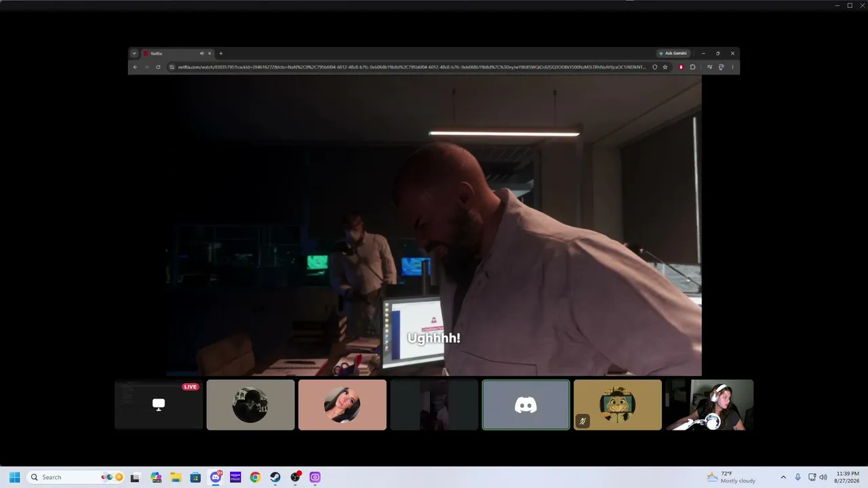Select the pink background avatar participant tile
Viewport: 868px width, 488px height.
pyautogui.click(x=342, y=405)
